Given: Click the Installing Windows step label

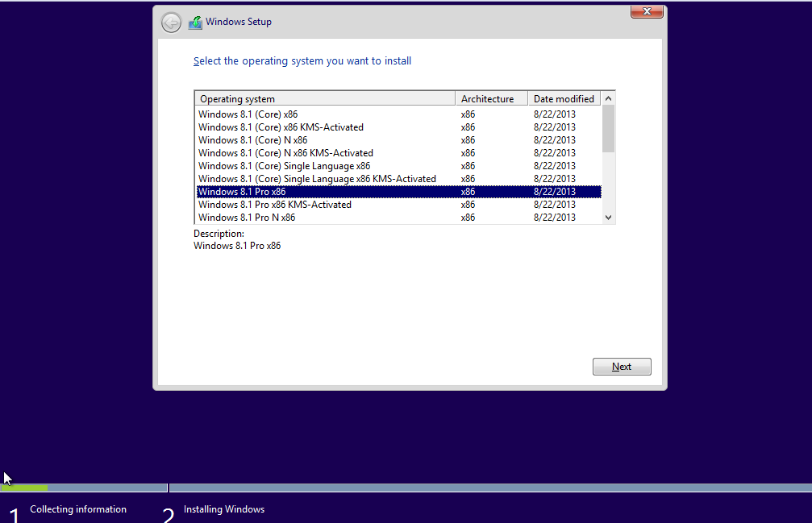Looking at the screenshot, I should click(x=224, y=509).
